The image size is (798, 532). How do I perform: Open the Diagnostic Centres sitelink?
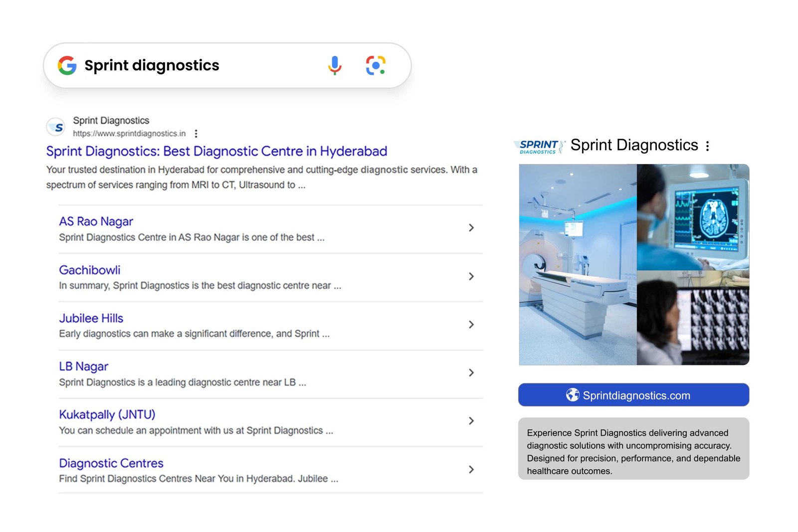111,463
